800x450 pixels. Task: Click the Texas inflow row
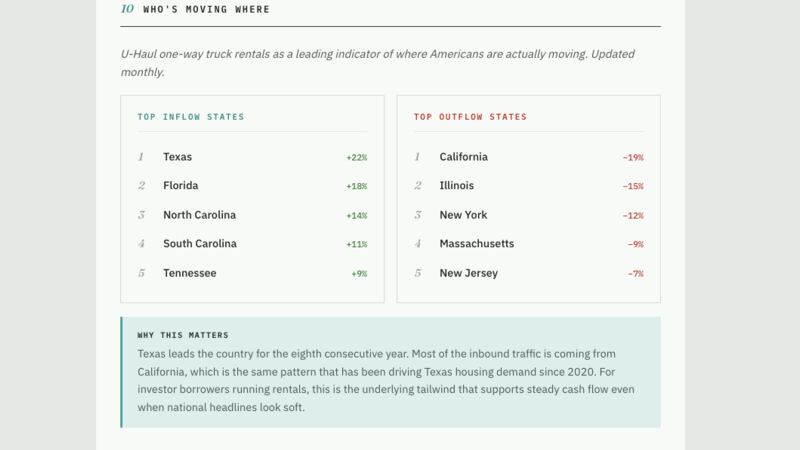coord(252,157)
